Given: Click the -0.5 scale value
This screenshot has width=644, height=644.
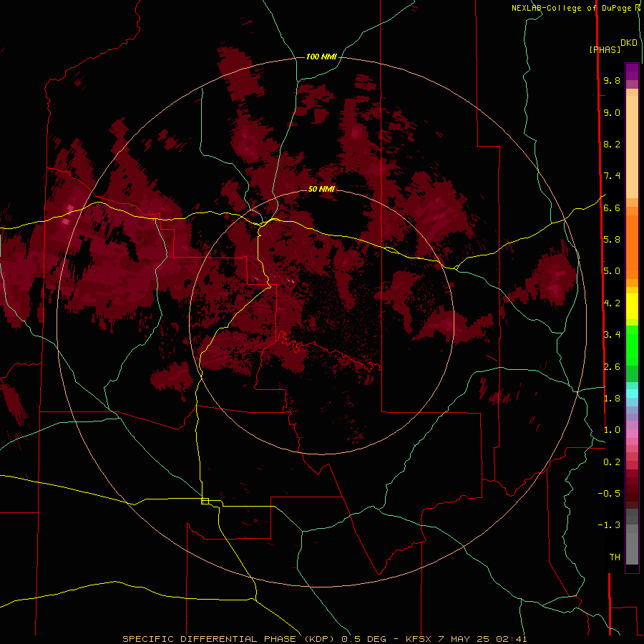Looking at the screenshot, I should click(x=609, y=493).
